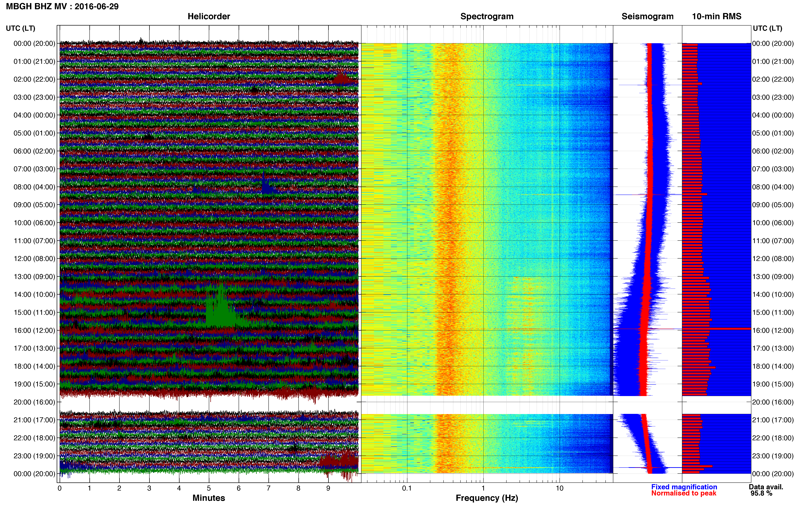
Task: Click the left 16:00 (12:00) time label
Action: coord(34,330)
